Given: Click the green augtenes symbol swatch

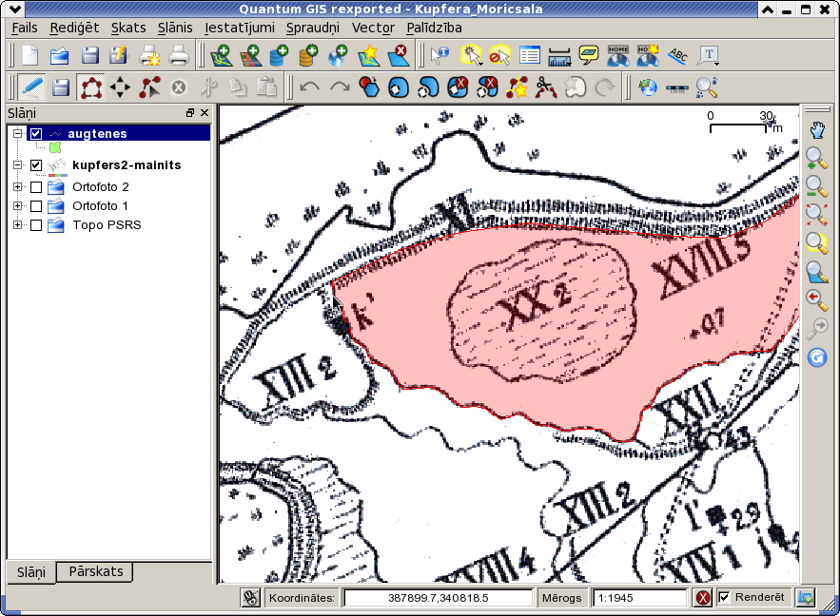Looking at the screenshot, I should pyautogui.click(x=54, y=147).
